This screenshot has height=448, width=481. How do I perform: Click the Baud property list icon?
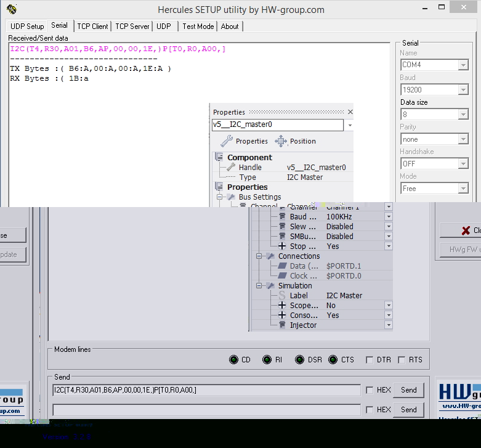pyautogui.click(x=282, y=216)
